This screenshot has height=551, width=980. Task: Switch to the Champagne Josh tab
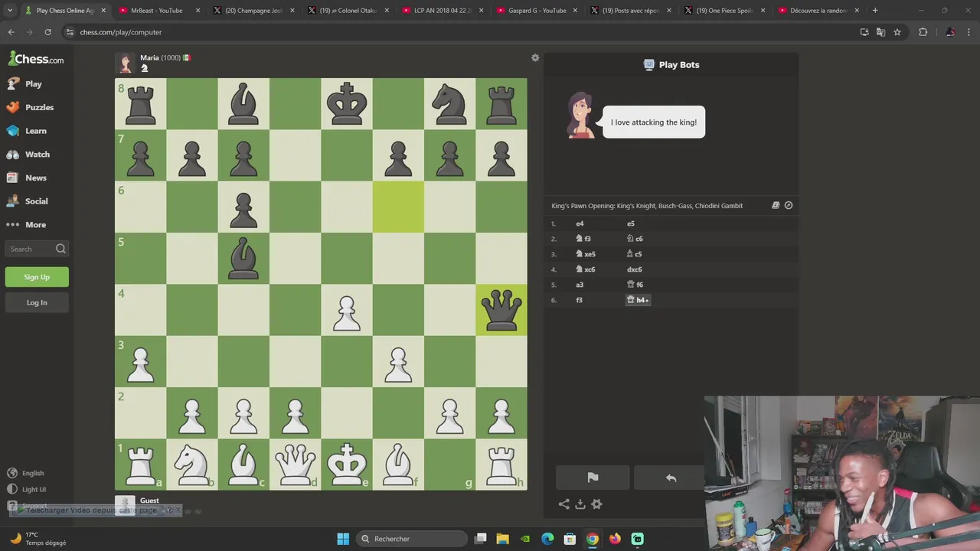[251, 11]
